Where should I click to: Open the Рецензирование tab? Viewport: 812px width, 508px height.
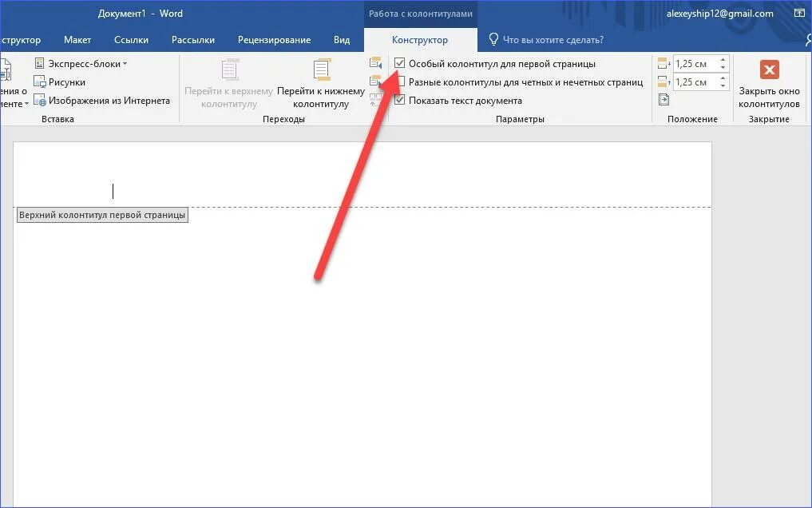pyautogui.click(x=275, y=40)
